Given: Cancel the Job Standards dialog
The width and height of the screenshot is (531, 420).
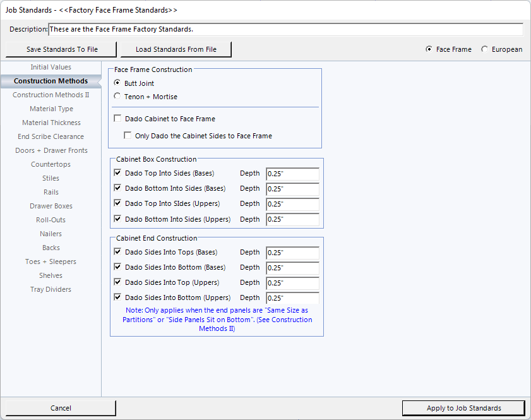Looking at the screenshot, I should click(61, 408).
